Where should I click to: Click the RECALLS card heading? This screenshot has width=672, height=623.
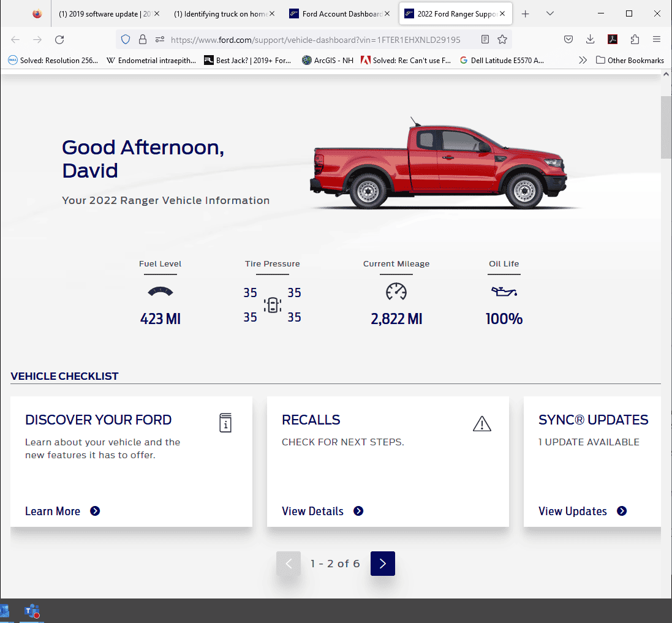click(311, 420)
